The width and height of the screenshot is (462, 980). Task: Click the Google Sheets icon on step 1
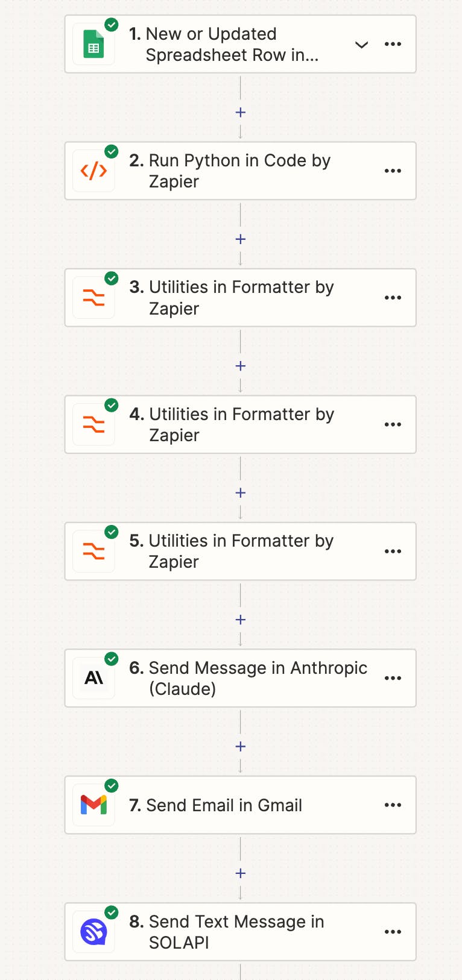(x=93, y=45)
